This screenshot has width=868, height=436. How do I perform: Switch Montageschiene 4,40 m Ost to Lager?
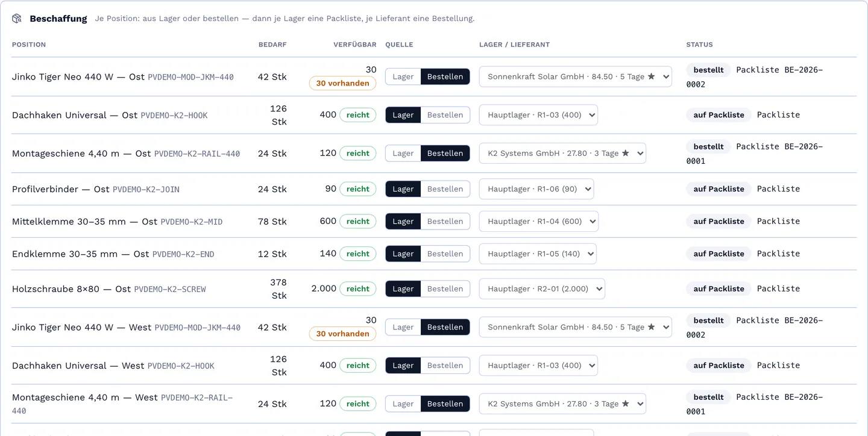403,154
